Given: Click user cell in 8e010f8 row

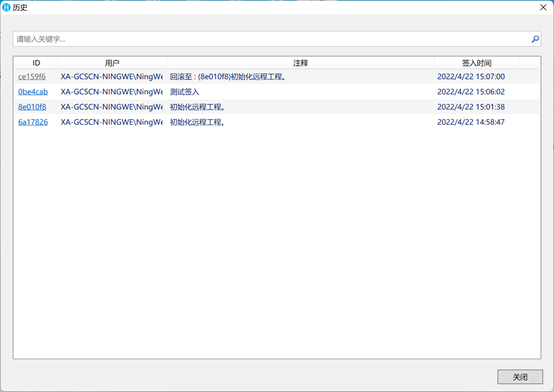Looking at the screenshot, I should coord(112,107).
